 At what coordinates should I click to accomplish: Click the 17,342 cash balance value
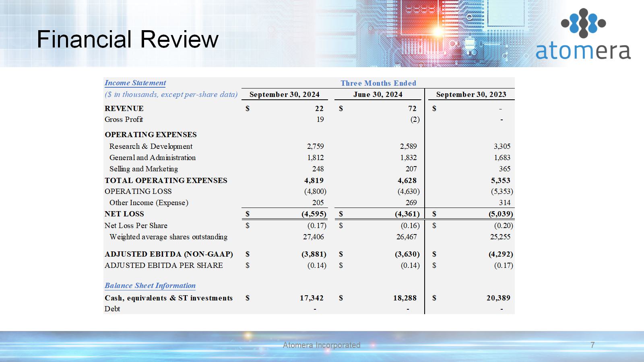(x=312, y=298)
